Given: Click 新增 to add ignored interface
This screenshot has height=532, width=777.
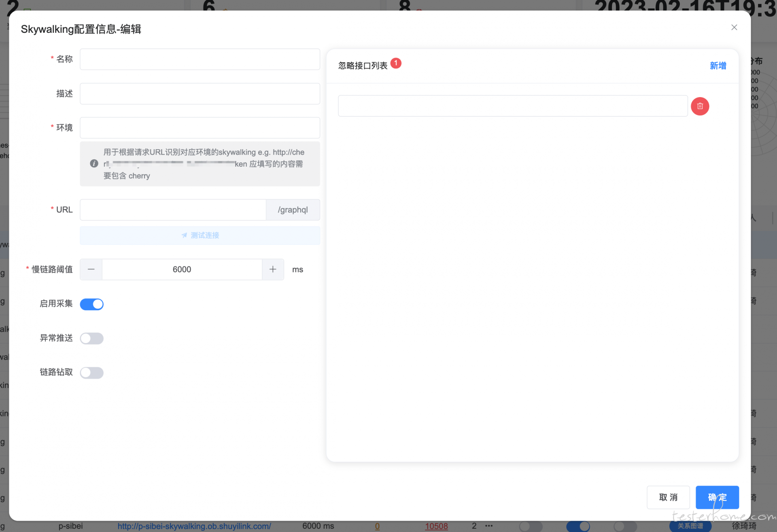Looking at the screenshot, I should (718, 66).
